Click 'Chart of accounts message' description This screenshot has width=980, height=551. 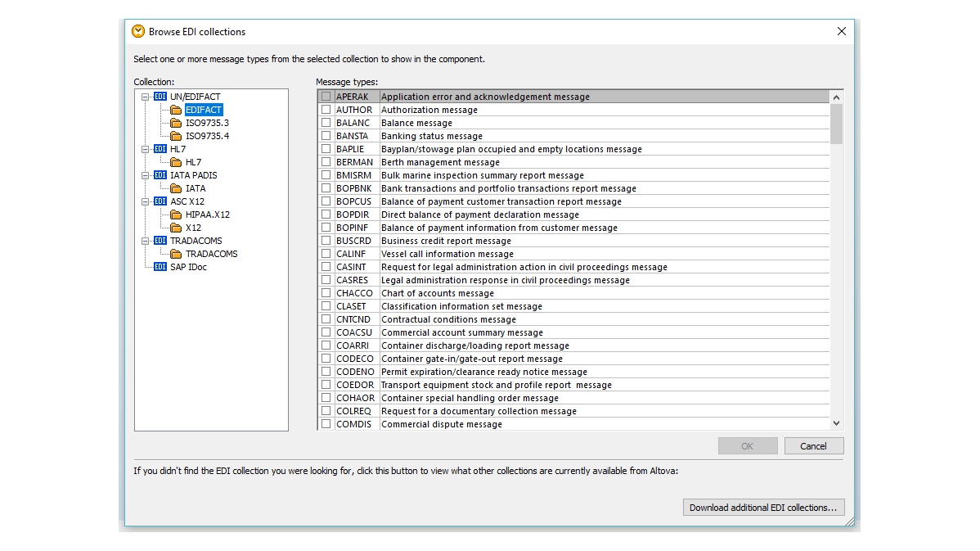(438, 293)
